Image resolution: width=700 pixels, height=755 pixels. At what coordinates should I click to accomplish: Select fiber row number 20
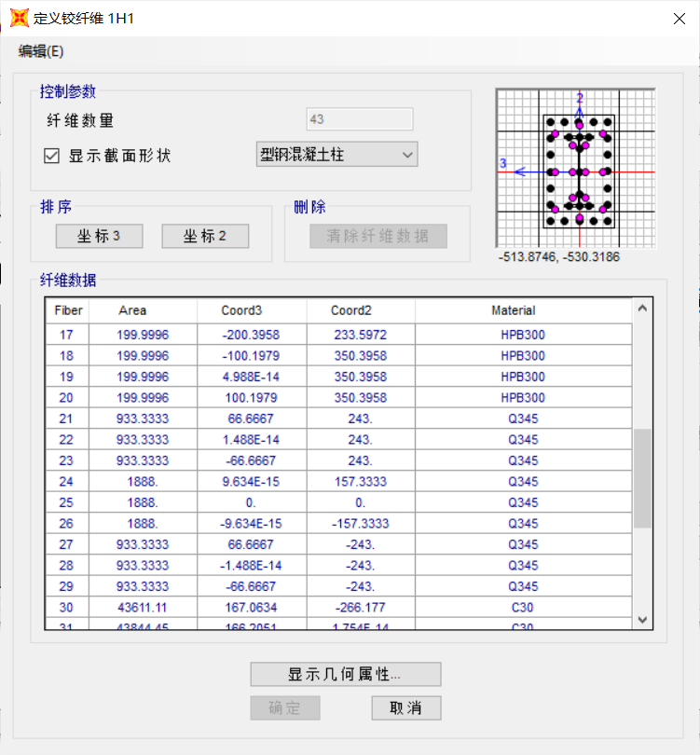tap(67, 398)
